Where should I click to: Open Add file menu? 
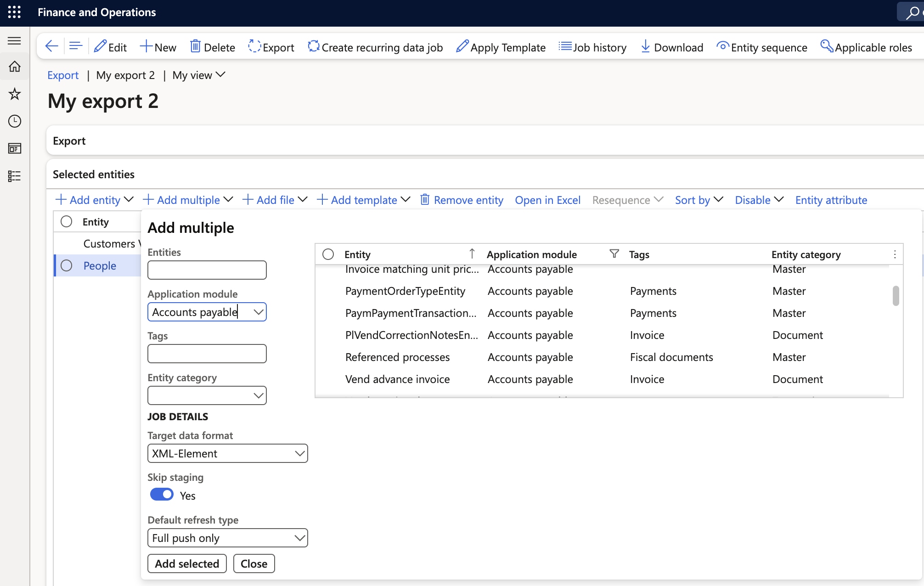click(x=275, y=200)
